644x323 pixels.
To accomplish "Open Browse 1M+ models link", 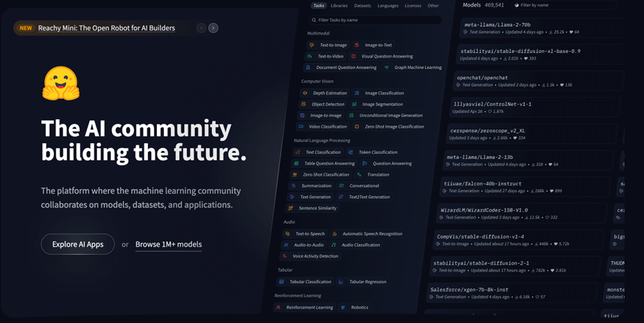I will tap(169, 244).
